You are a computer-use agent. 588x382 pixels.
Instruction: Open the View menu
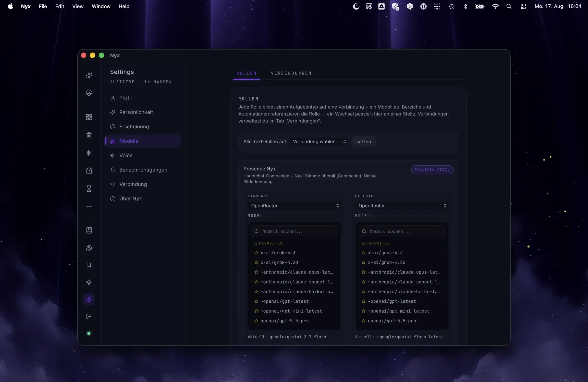pyautogui.click(x=78, y=6)
